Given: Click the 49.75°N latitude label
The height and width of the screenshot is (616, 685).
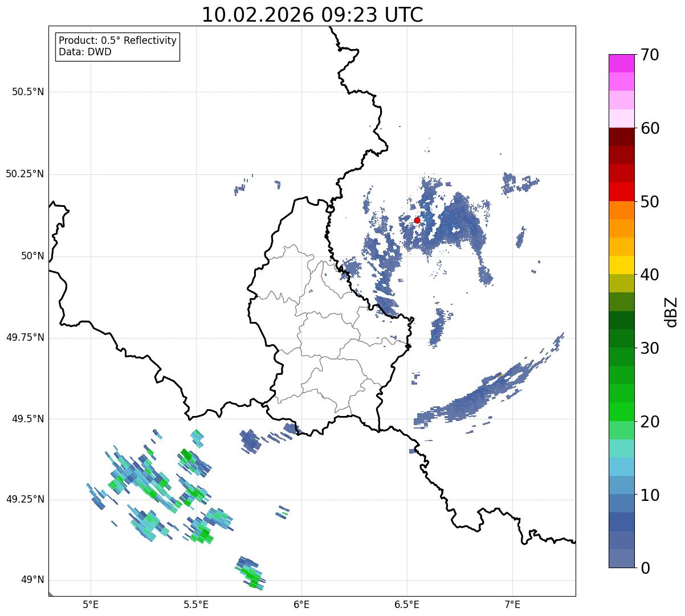Looking at the screenshot, I should pos(25,337).
